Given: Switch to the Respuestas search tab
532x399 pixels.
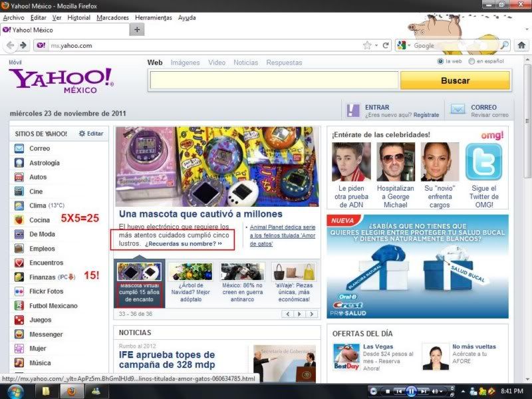Looking at the screenshot, I should point(284,63).
